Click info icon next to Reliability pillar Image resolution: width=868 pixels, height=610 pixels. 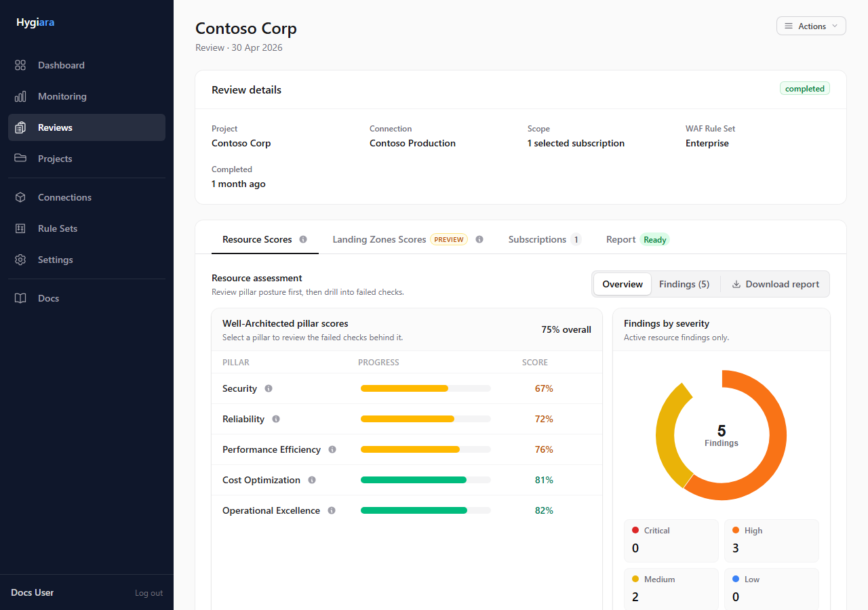coord(276,419)
